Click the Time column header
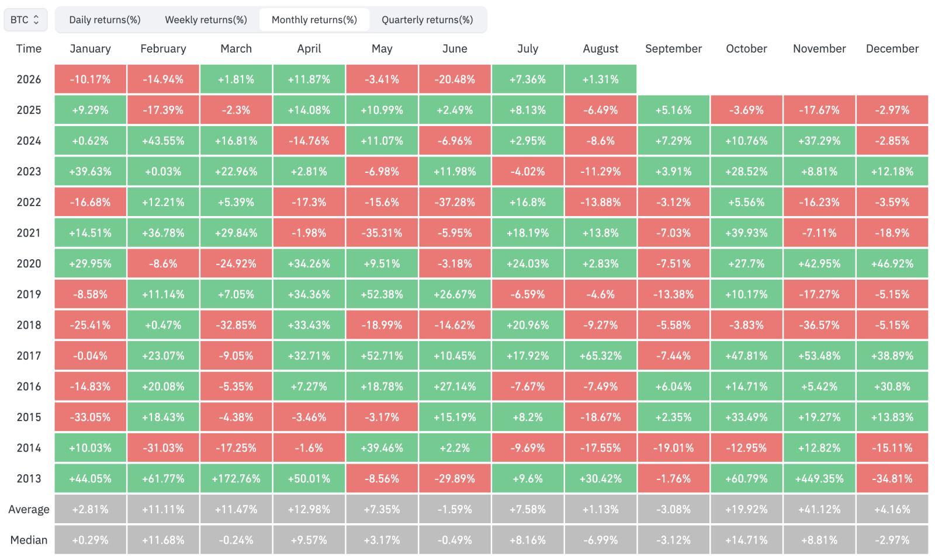 point(29,48)
